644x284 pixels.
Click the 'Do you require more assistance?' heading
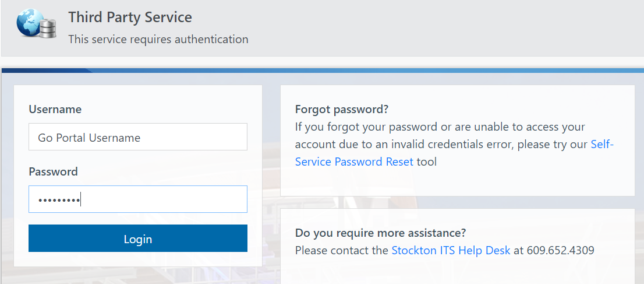[380, 233]
